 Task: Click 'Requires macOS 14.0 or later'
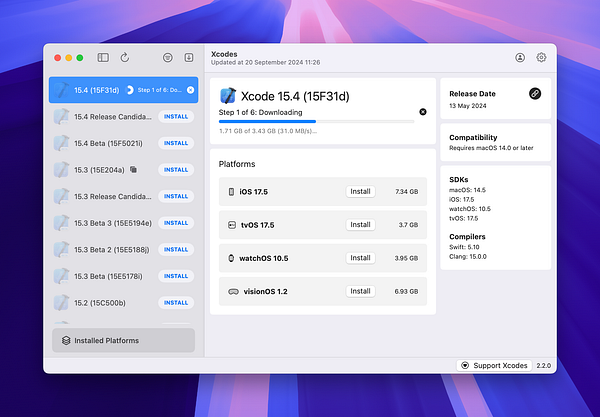(x=491, y=148)
